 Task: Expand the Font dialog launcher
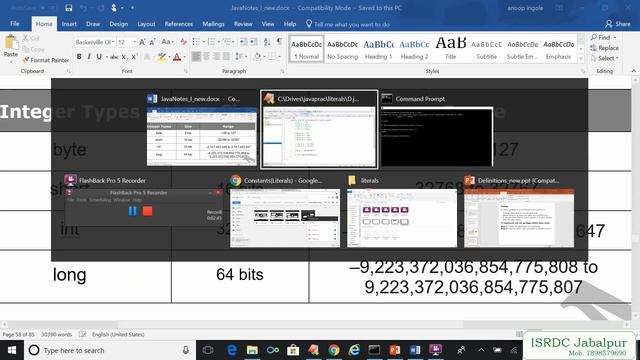point(186,71)
